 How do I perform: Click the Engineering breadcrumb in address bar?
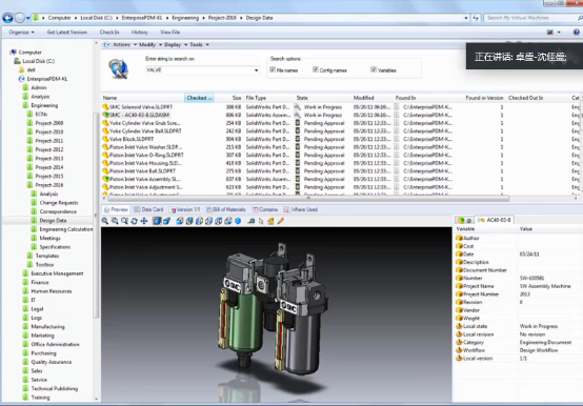185,18
